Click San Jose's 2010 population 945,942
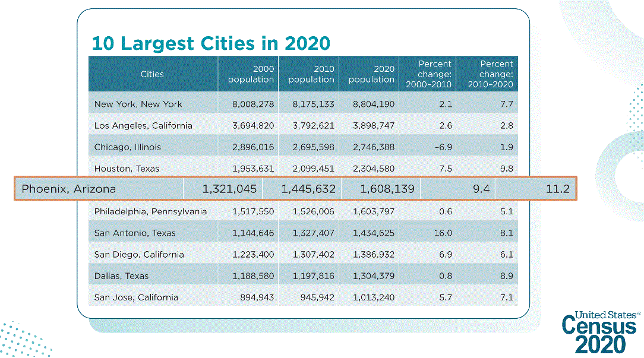 click(x=317, y=297)
